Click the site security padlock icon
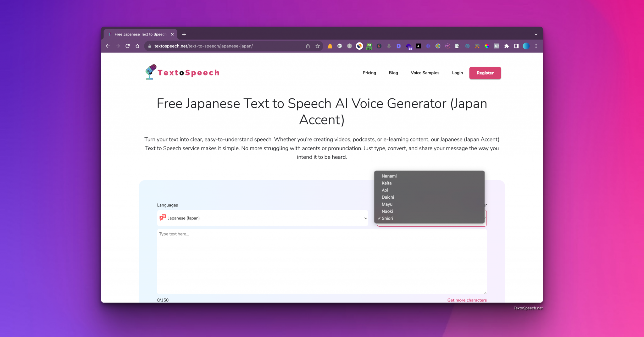Image resolution: width=644 pixels, height=337 pixels. (x=149, y=46)
